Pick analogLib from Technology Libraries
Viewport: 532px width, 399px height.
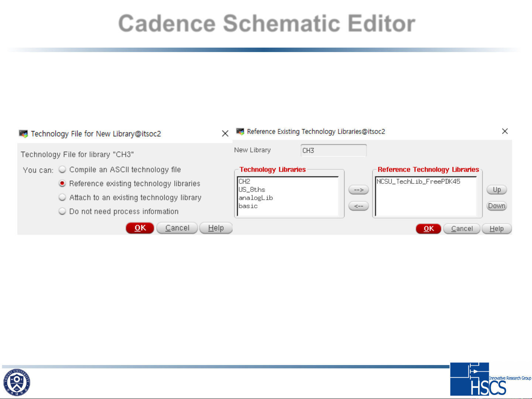(255, 198)
